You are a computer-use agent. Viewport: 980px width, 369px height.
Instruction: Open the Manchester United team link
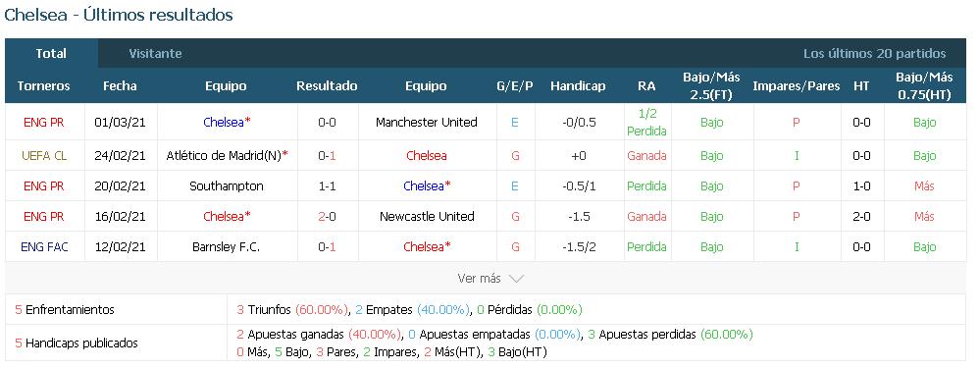[x=427, y=123]
